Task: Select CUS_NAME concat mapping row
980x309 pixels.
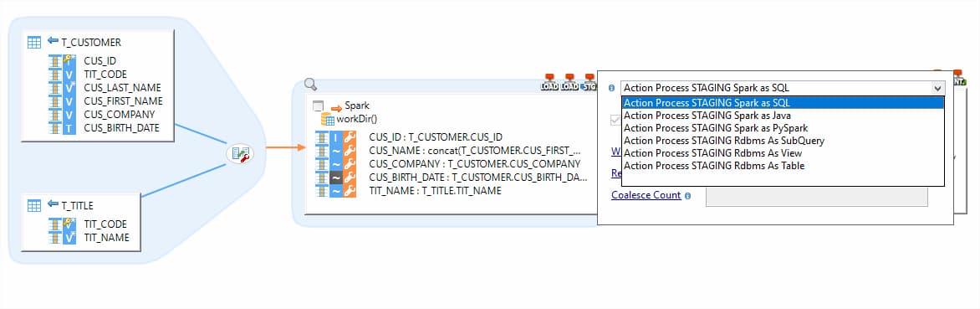Action: [x=475, y=151]
